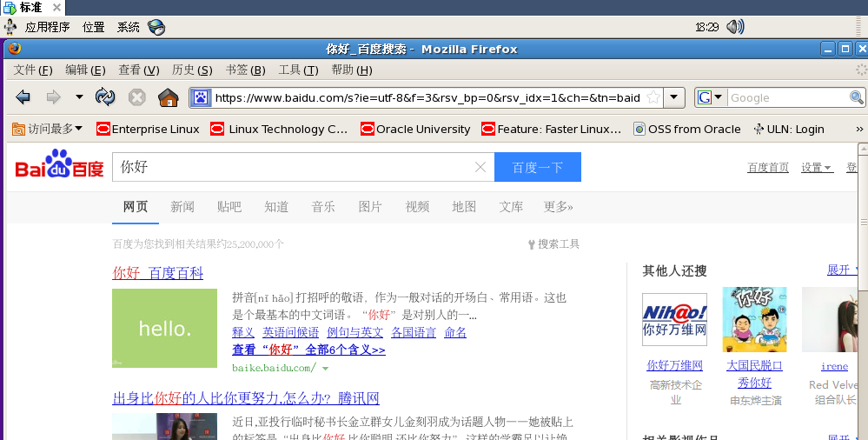Screen dimensions: 868x440
Task: Open the 命名 sub-link
Action: pos(455,332)
